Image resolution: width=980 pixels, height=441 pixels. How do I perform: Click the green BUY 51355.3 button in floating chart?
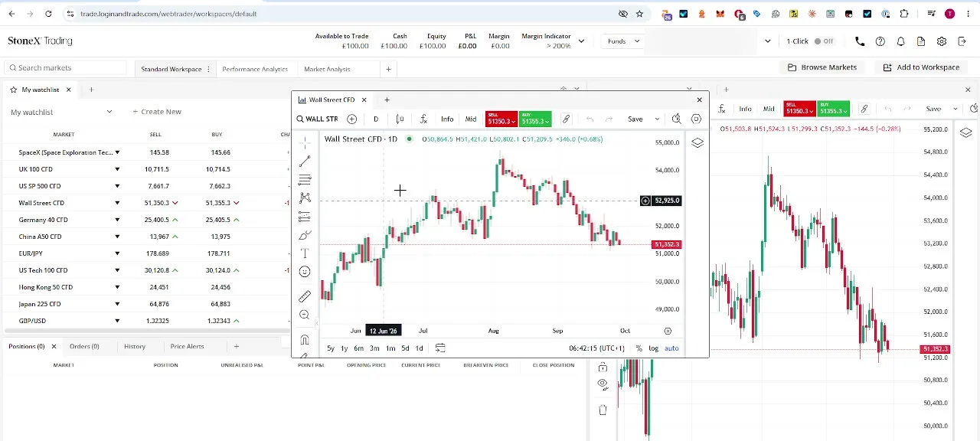(x=535, y=119)
